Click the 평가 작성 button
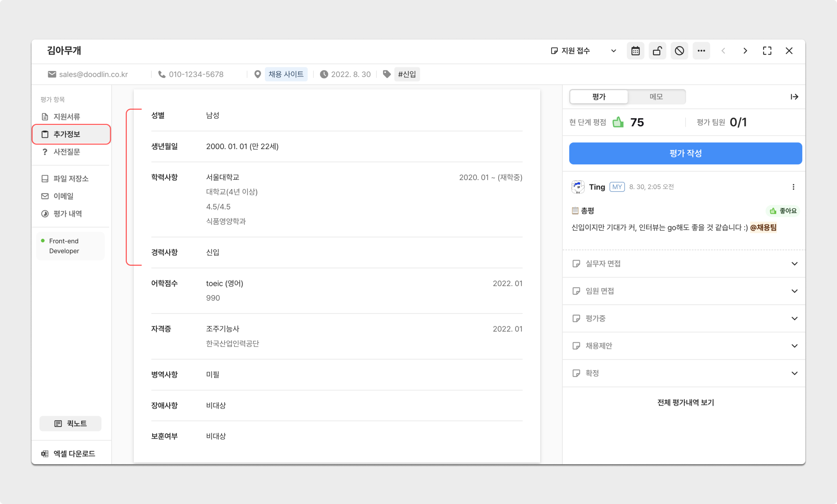Image resolution: width=837 pixels, height=504 pixels. click(685, 153)
